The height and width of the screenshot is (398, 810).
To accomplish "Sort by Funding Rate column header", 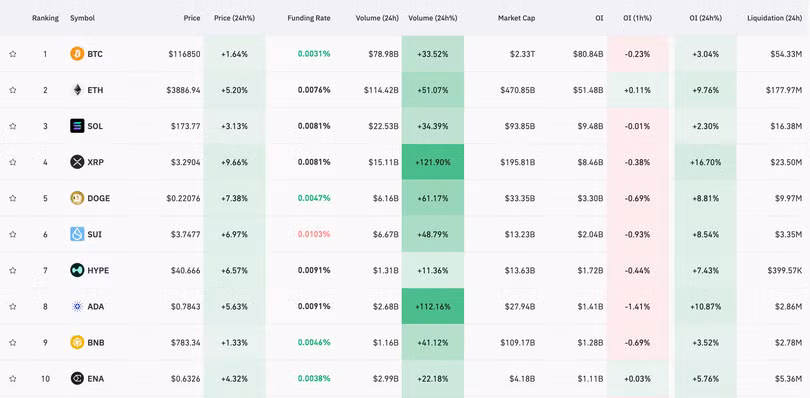I will coord(309,18).
